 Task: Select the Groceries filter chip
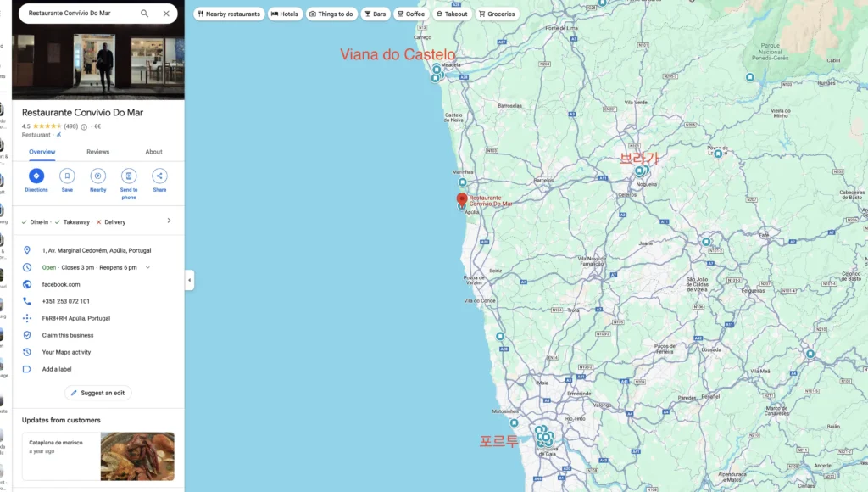pyautogui.click(x=497, y=14)
